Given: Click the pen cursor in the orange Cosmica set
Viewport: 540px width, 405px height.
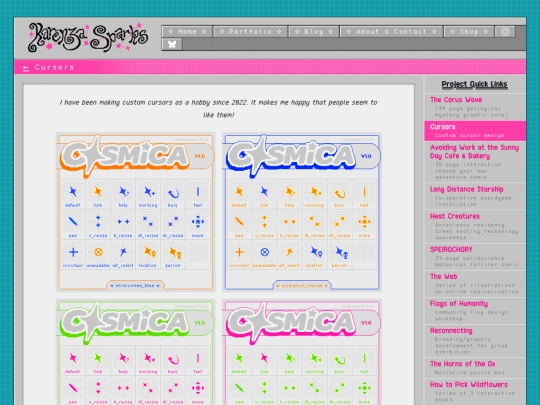Looking at the screenshot, I should [73, 221].
